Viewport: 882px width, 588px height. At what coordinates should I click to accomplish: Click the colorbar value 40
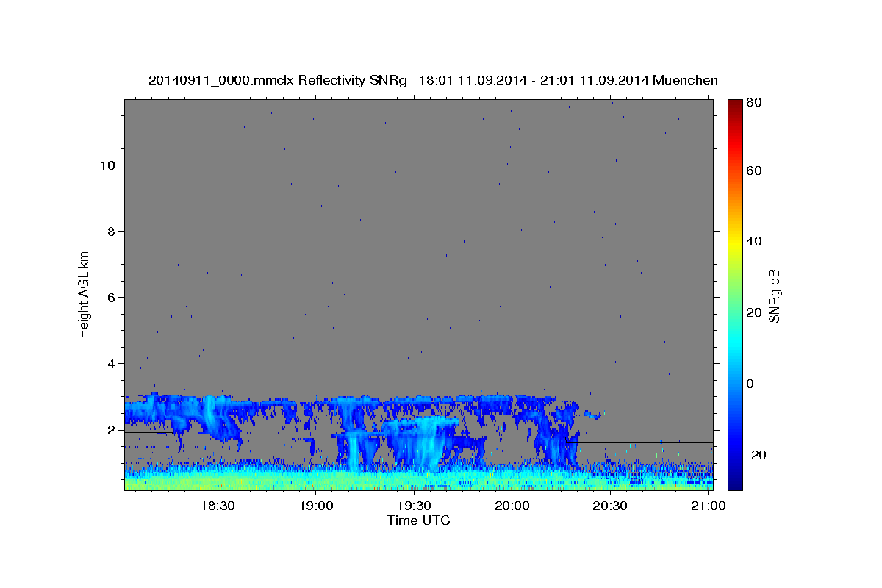coord(756,241)
